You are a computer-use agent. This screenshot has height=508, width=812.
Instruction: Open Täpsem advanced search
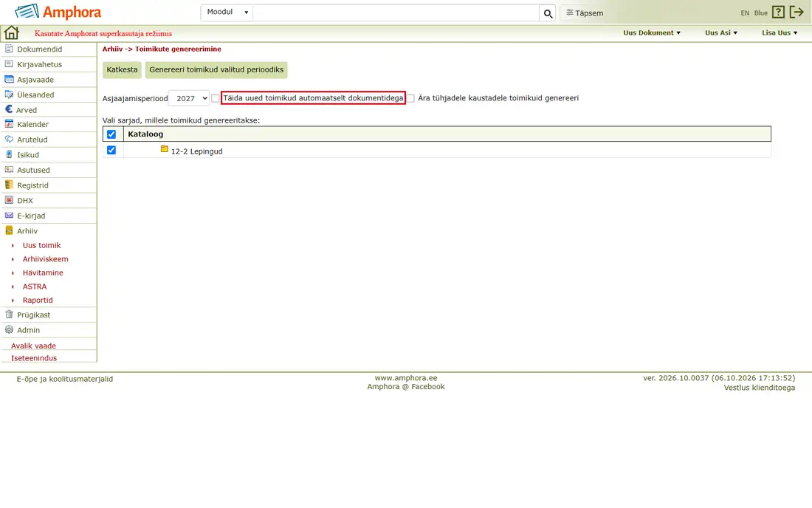[x=585, y=13]
